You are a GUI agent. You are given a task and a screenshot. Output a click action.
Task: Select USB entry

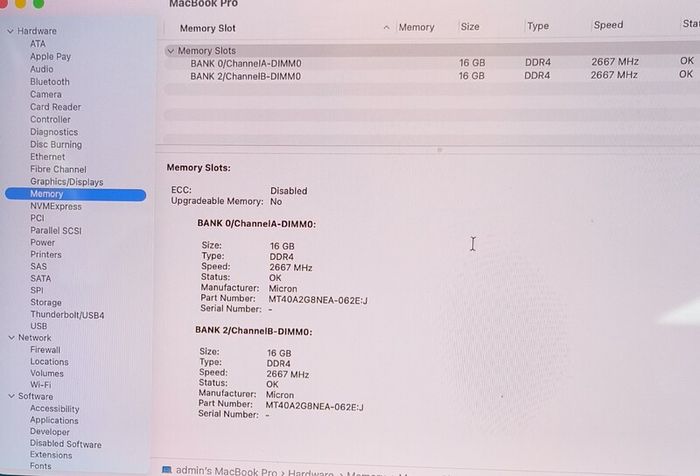(38, 326)
